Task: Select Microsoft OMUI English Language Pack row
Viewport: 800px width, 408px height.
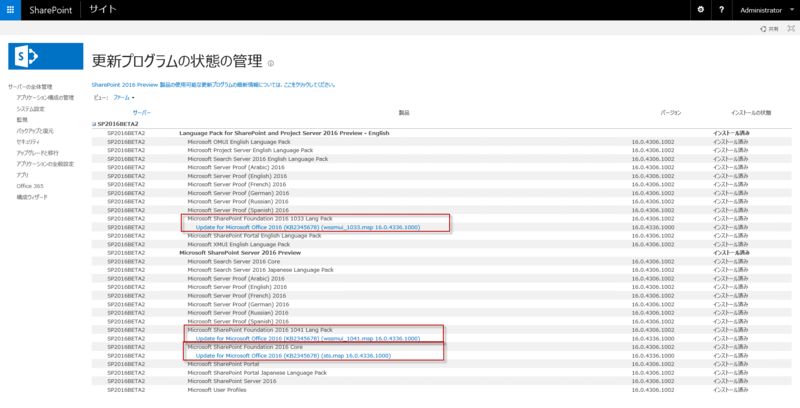Action: coord(442,142)
